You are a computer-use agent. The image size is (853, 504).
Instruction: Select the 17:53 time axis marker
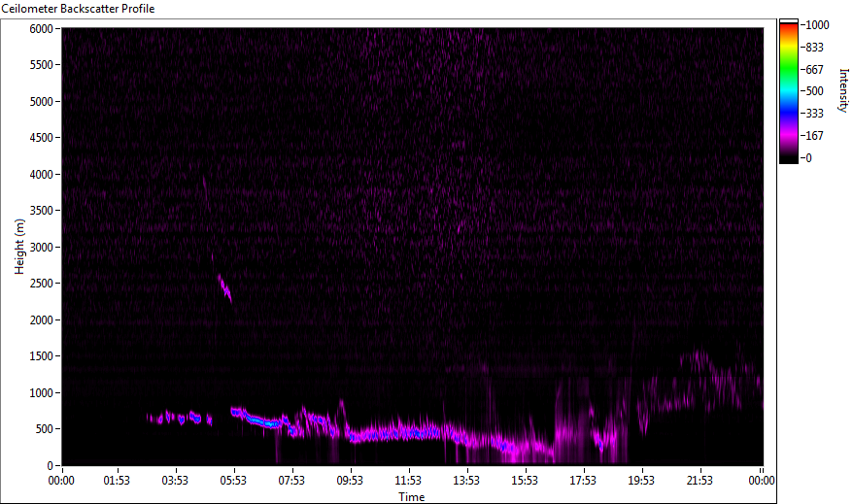[583, 480]
